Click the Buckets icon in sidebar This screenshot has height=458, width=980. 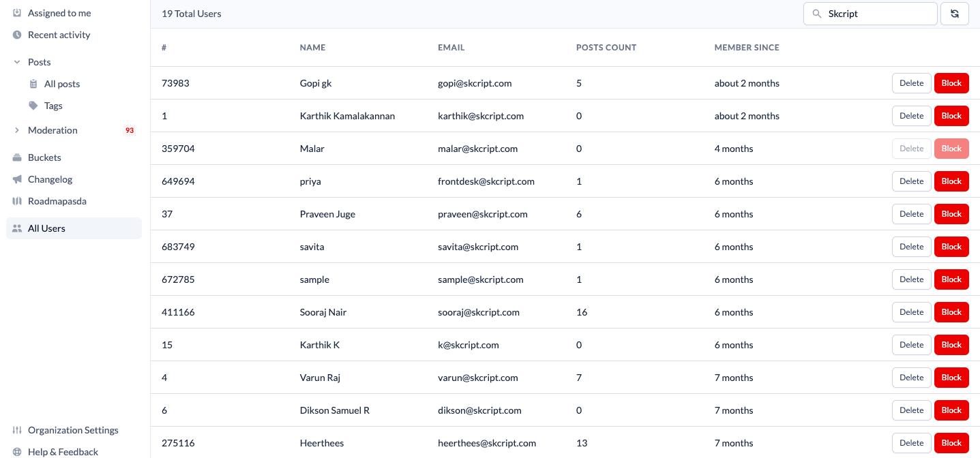tap(17, 157)
